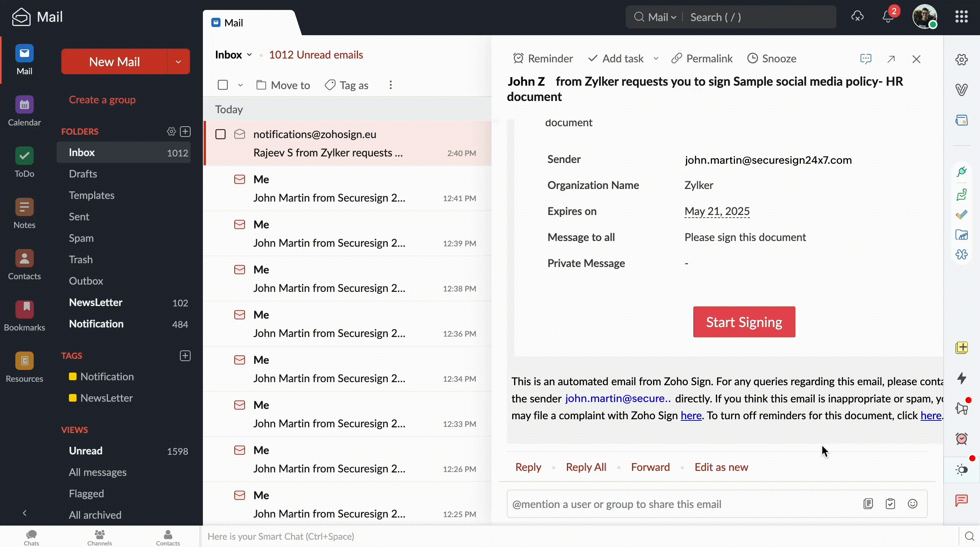This screenshot has width=980, height=547.
Task: Expand the New Mail dropdown arrow
Action: click(178, 62)
